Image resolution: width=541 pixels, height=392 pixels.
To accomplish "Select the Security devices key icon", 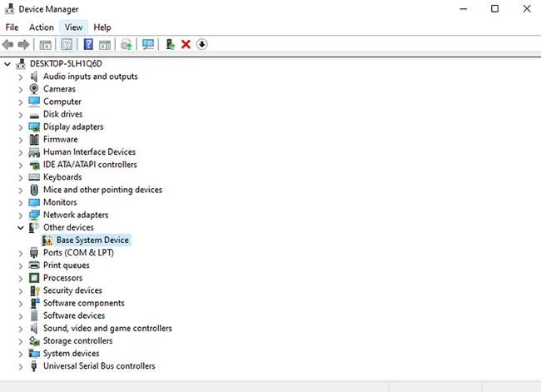I will [x=34, y=290].
